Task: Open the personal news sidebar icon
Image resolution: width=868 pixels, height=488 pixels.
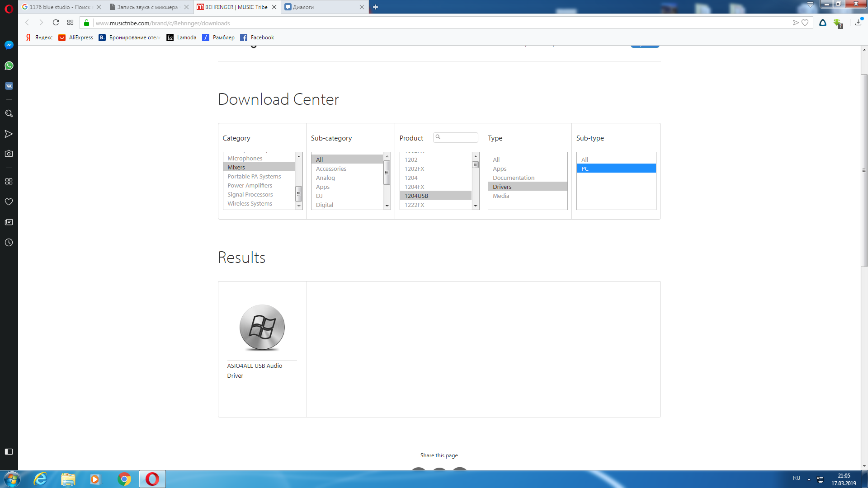Action: [x=9, y=222]
